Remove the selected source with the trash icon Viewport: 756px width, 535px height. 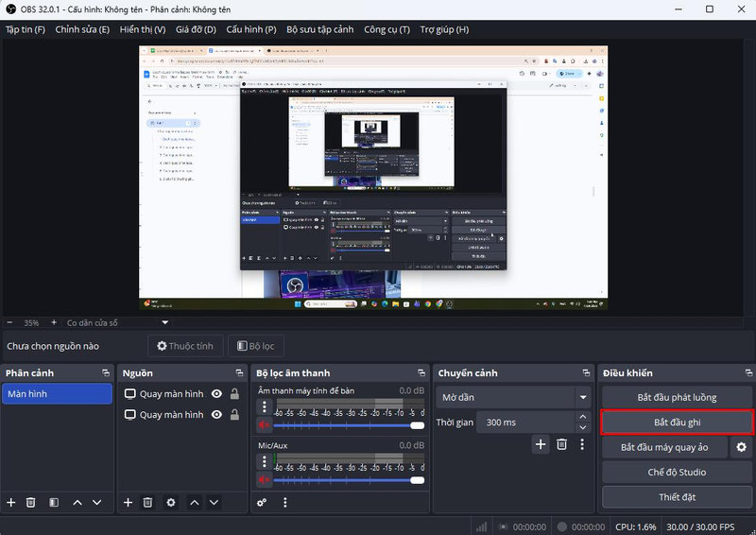147,503
